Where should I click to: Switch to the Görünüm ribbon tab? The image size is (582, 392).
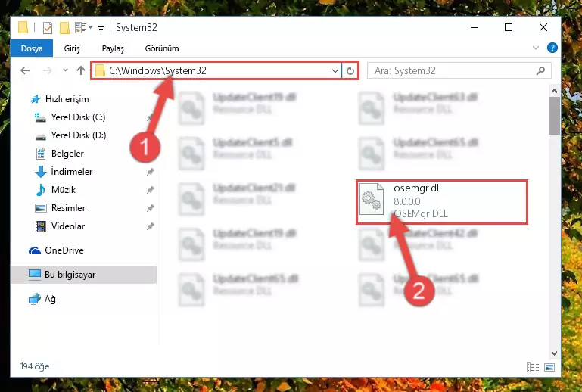[162, 48]
